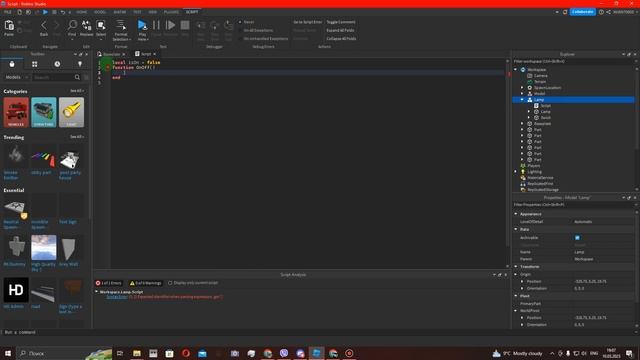This screenshot has width=640, height=360.
Task: Expand the SpawnLocation node in Explorer
Action: pos(522,88)
